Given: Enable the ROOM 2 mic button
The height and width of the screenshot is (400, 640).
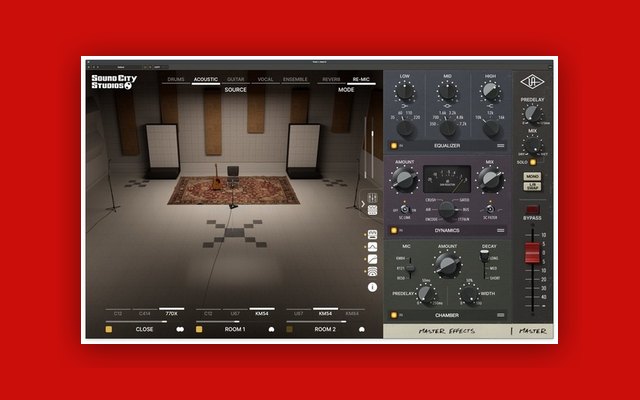Looking at the screenshot, I should pos(289,329).
